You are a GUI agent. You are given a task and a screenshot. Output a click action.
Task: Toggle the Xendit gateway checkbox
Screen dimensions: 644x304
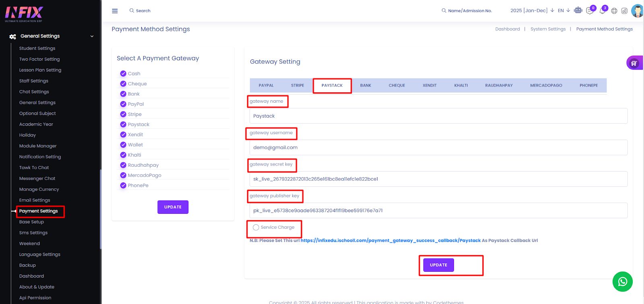(x=123, y=134)
